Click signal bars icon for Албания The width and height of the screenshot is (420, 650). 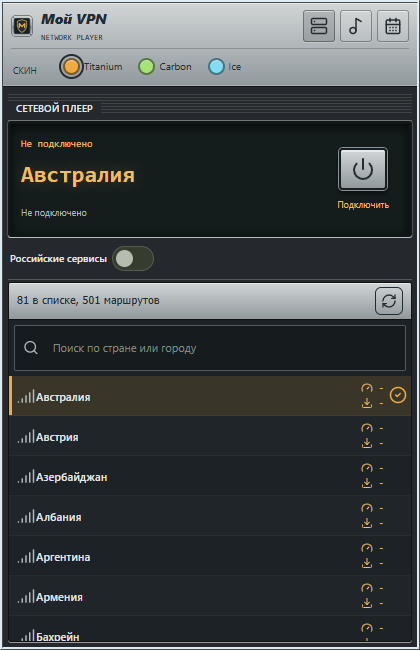point(26,517)
